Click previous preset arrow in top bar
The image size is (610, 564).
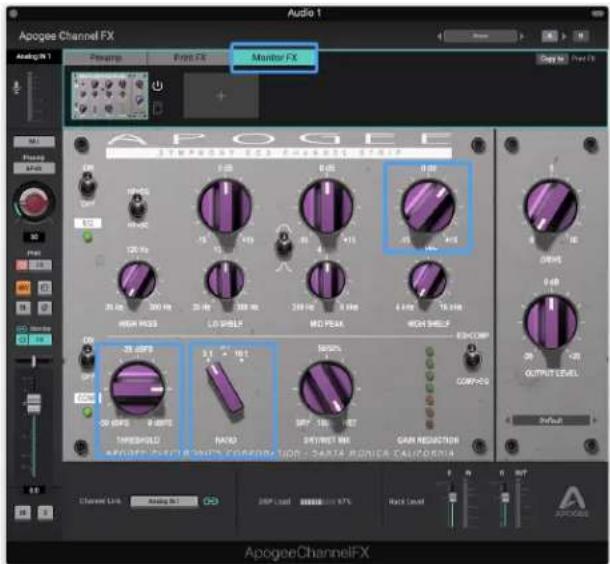[x=439, y=36]
